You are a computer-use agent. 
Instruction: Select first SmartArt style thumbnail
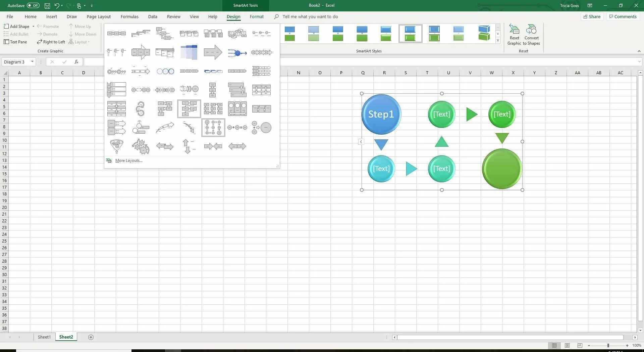point(289,34)
